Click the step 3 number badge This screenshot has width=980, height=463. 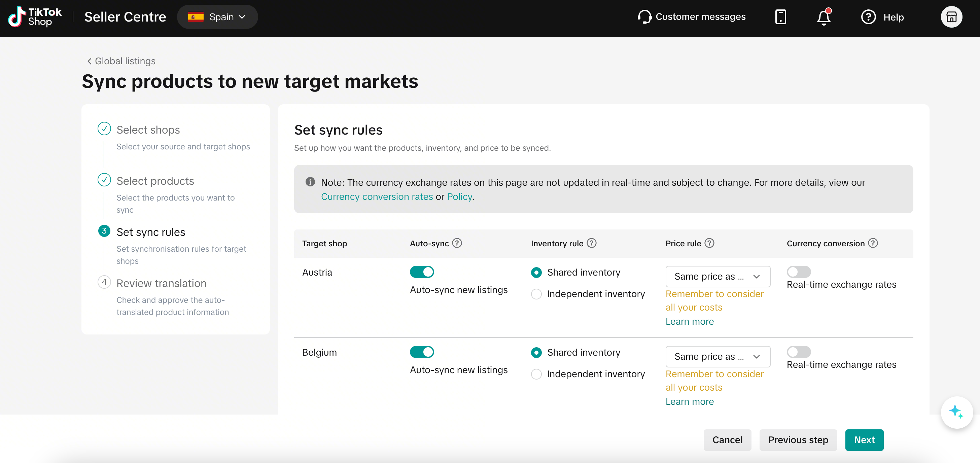pyautogui.click(x=104, y=231)
